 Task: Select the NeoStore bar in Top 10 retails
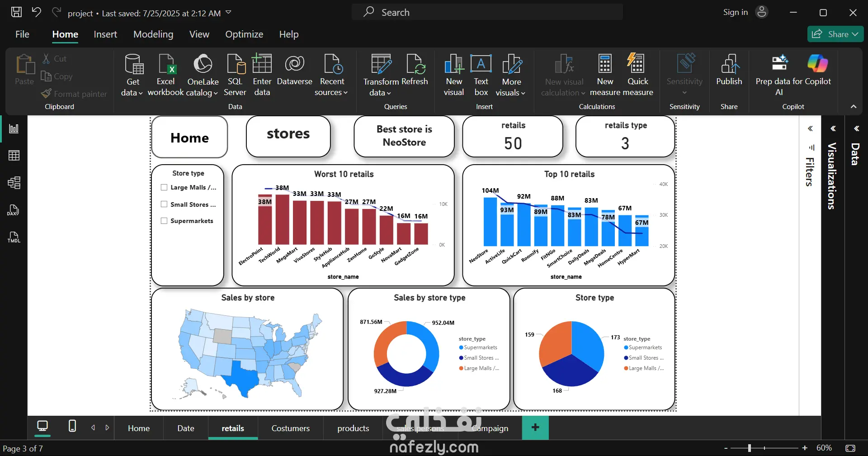[490, 221]
